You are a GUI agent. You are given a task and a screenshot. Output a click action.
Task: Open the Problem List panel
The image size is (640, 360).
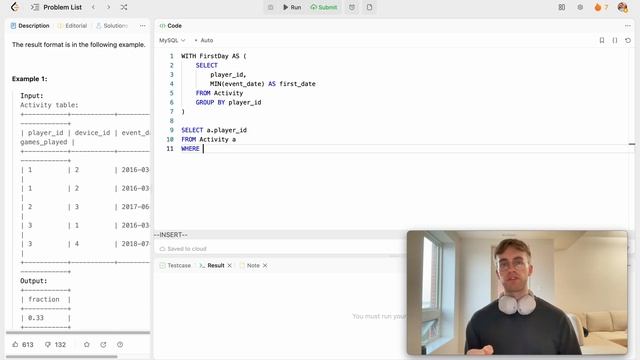click(57, 7)
